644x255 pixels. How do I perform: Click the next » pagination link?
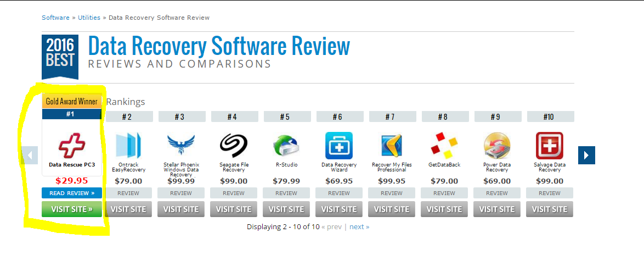coord(359,226)
